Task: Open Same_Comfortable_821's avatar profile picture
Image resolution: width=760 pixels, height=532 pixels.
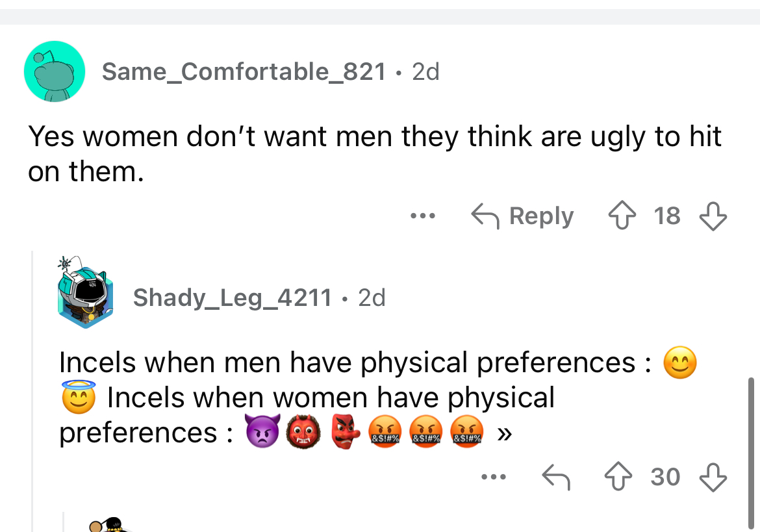Action: point(55,71)
